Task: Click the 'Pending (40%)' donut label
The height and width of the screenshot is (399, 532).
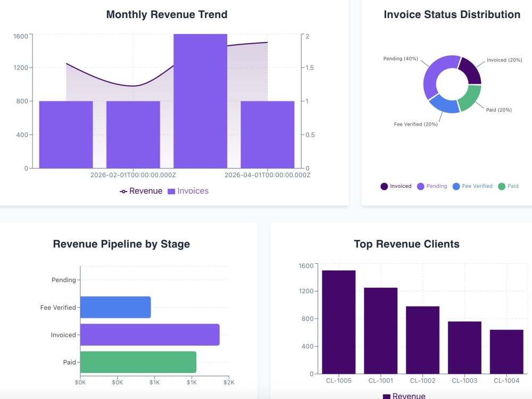Action: click(401, 59)
